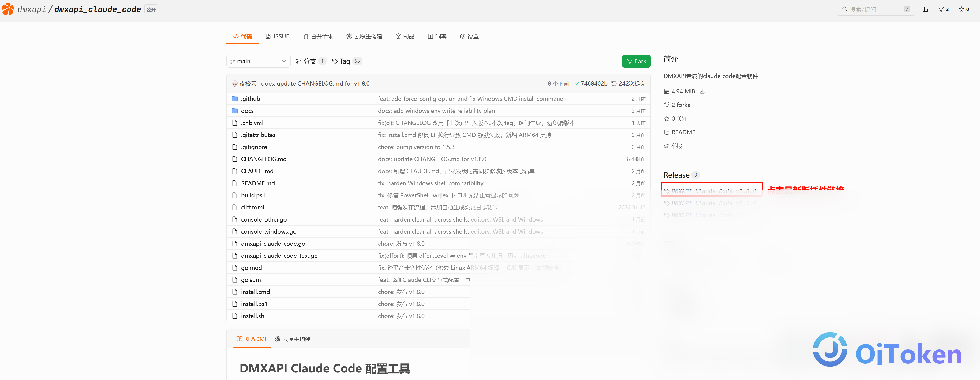Screen dimensions: 980x380
Task: View branches via 分支 1 link
Action: (x=311, y=61)
